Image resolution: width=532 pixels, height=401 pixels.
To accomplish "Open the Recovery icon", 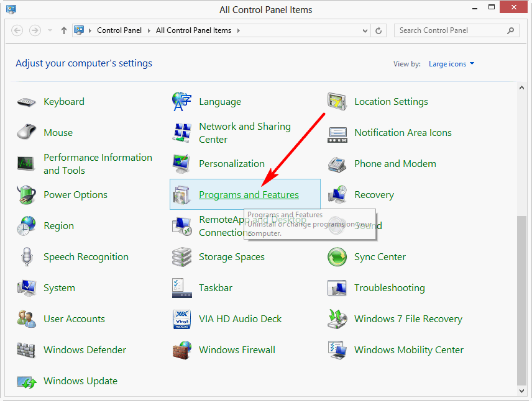I will (337, 194).
